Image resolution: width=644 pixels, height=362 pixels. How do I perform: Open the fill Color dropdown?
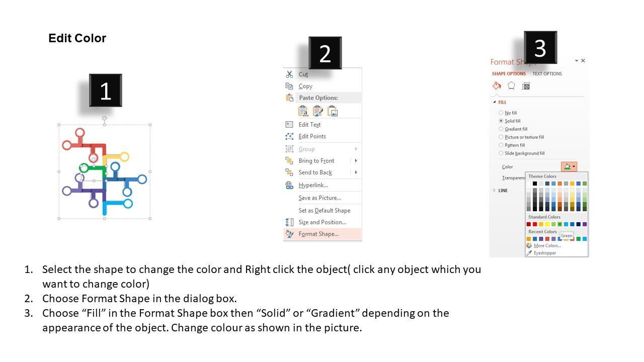coord(569,166)
